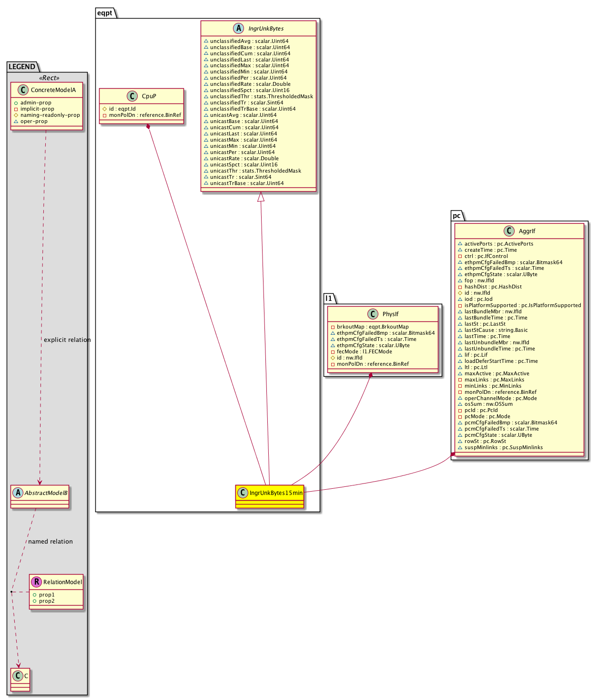
Task: Click the 'explicit relation' label
Action: [x=67, y=340]
